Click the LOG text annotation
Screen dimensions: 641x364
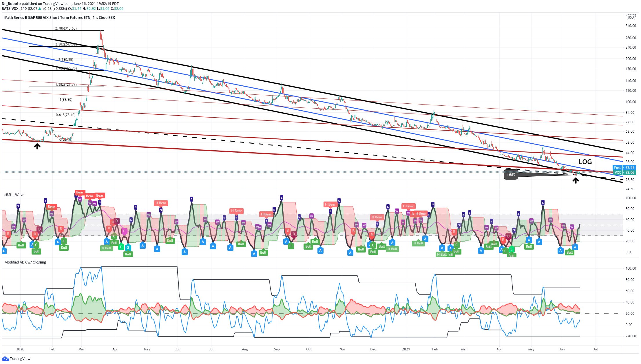(x=585, y=162)
